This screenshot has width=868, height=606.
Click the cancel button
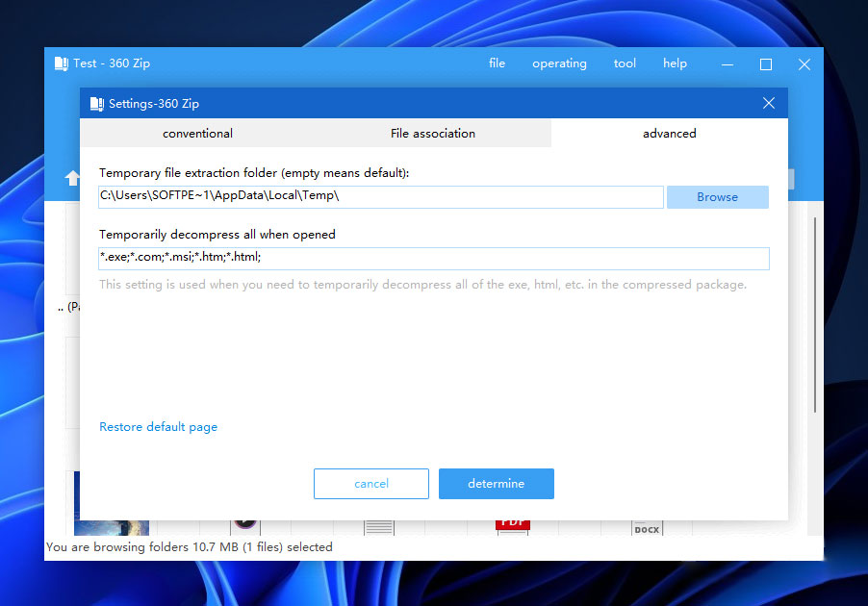[x=370, y=484]
